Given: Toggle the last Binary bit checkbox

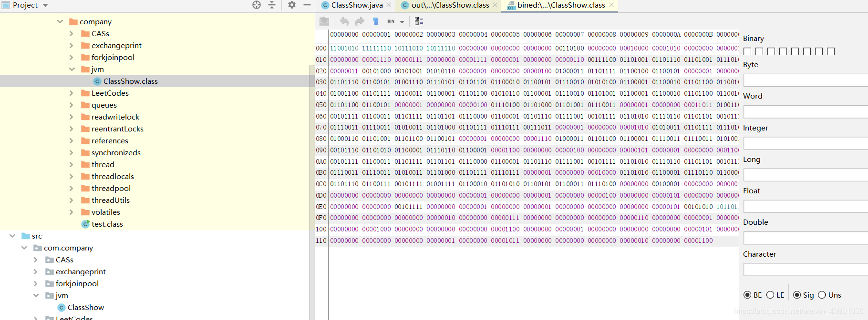Looking at the screenshot, I should pos(831,51).
